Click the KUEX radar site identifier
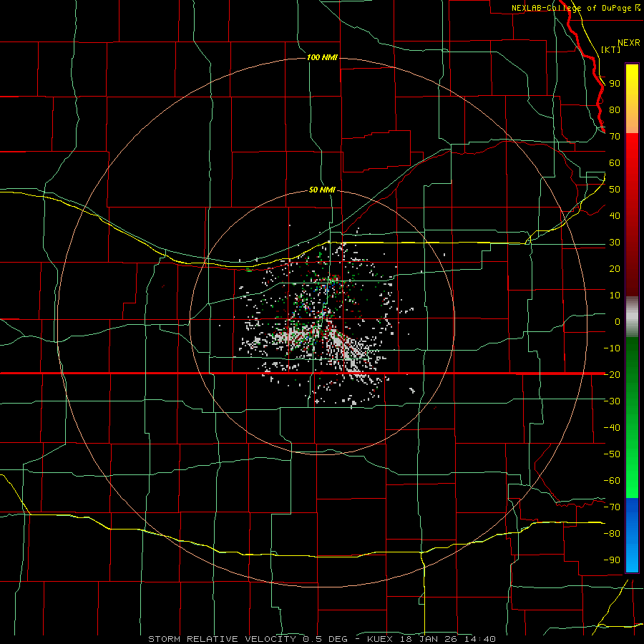Image resolution: width=644 pixels, height=644 pixels. click(x=380, y=639)
